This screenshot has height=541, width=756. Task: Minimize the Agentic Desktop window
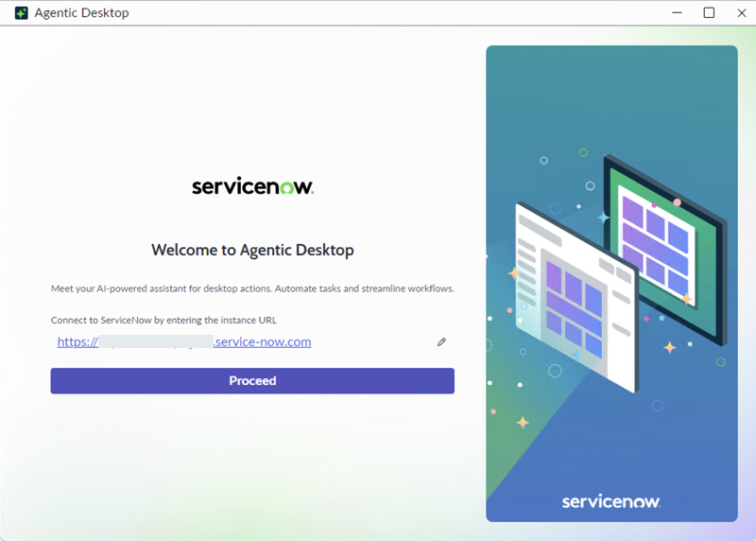tap(677, 12)
